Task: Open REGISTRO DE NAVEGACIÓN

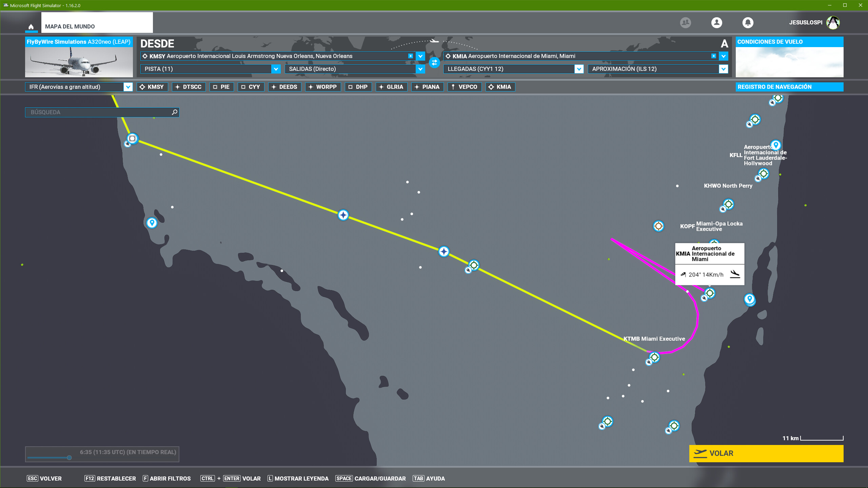Action: pyautogui.click(x=789, y=87)
